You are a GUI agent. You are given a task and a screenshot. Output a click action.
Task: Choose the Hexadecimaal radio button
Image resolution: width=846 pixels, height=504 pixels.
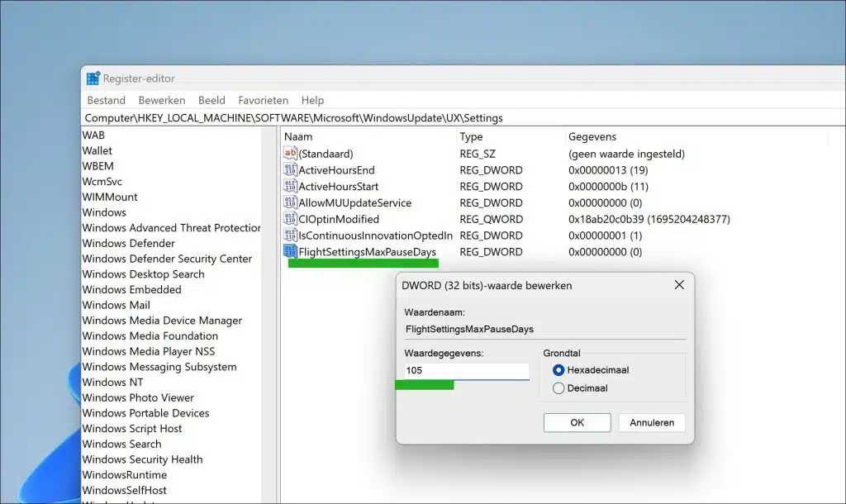(558, 370)
